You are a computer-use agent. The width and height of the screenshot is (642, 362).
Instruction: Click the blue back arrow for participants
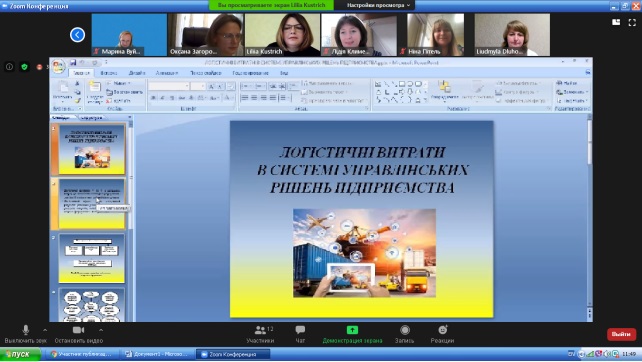pos(77,35)
